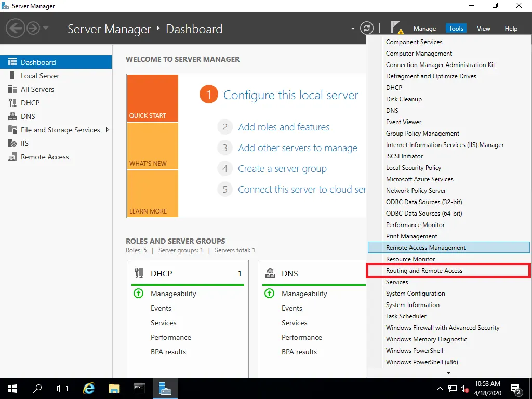Click the back navigation arrow
The width and height of the screenshot is (532, 399).
[15, 28]
